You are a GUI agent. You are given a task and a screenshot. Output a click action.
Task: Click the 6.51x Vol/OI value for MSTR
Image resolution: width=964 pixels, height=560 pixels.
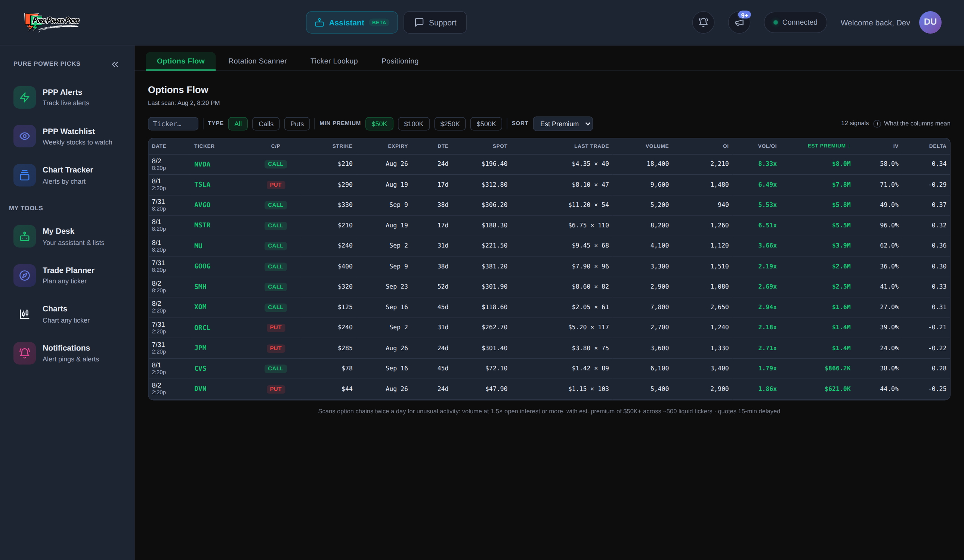(767, 225)
